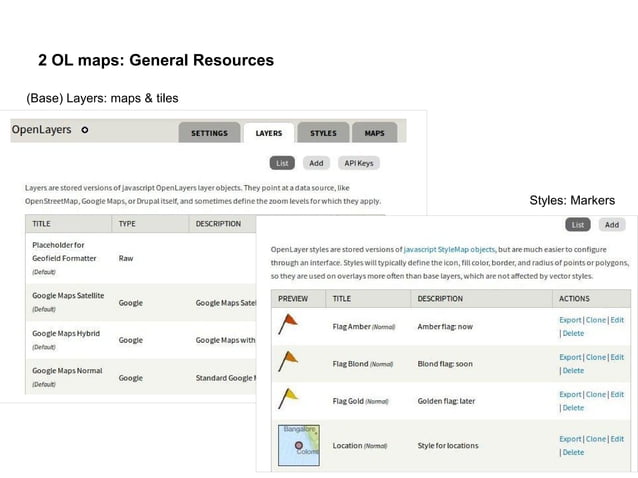Clone the Flag Gold style
The width and height of the screenshot is (638, 478).
point(596,395)
